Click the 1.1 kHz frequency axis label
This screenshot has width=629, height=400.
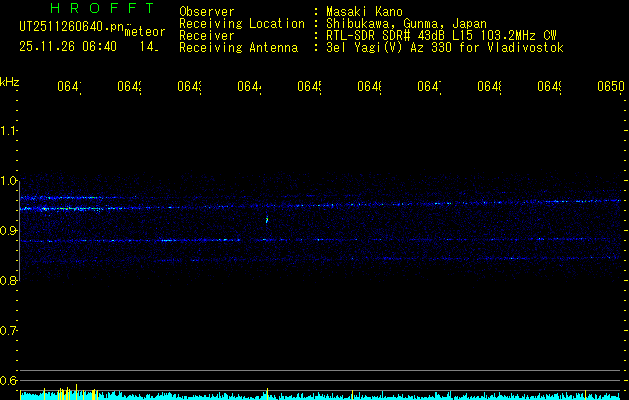click(9, 131)
